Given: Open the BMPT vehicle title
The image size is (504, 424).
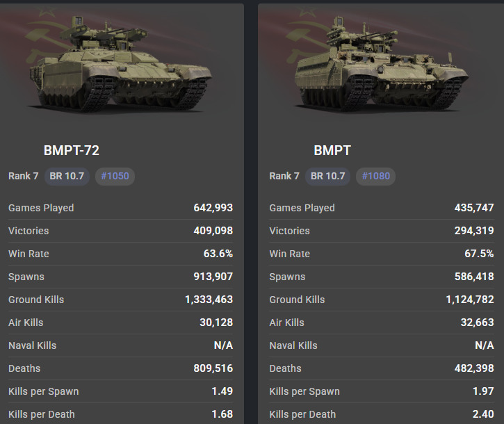Looking at the screenshot, I should click(332, 150).
